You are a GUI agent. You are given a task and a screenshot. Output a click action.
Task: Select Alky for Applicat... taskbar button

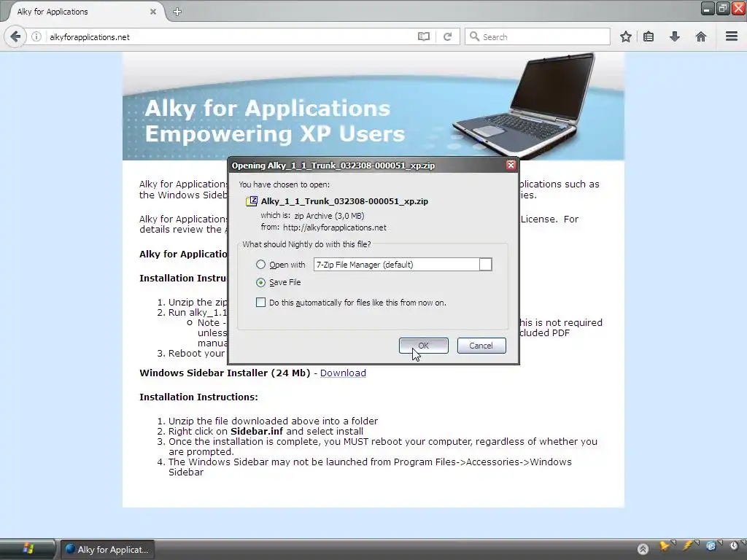click(x=108, y=550)
